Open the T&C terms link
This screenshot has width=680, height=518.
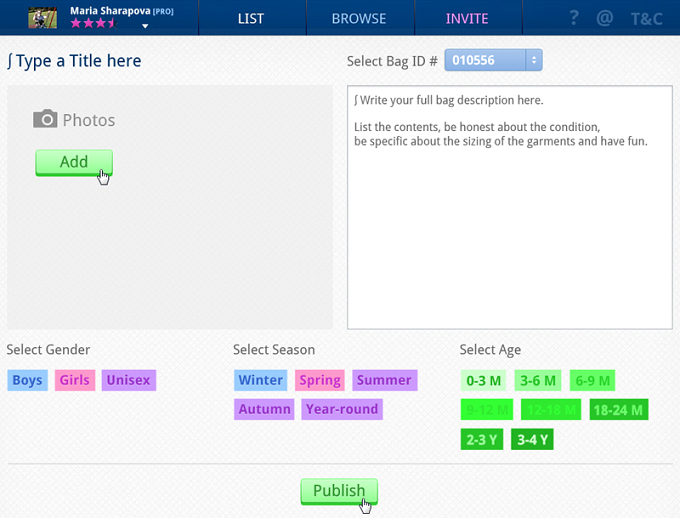click(x=646, y=19)
